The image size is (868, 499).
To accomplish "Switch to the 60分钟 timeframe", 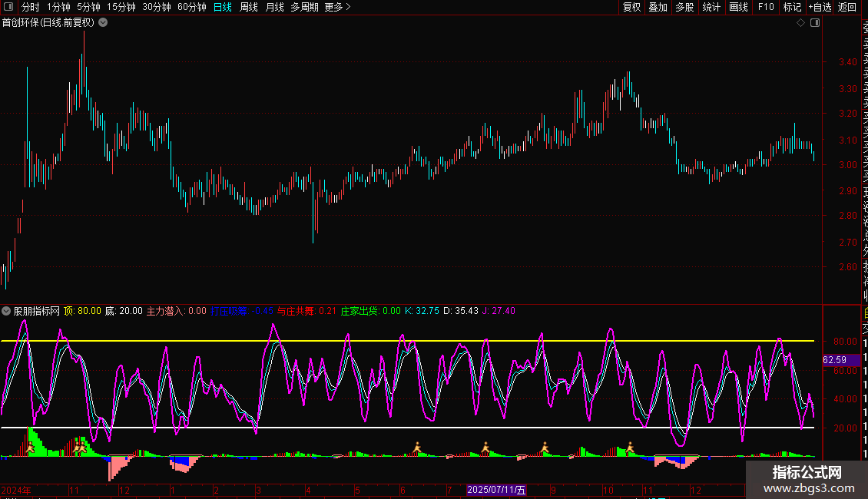I will click(x=191, y=7).
